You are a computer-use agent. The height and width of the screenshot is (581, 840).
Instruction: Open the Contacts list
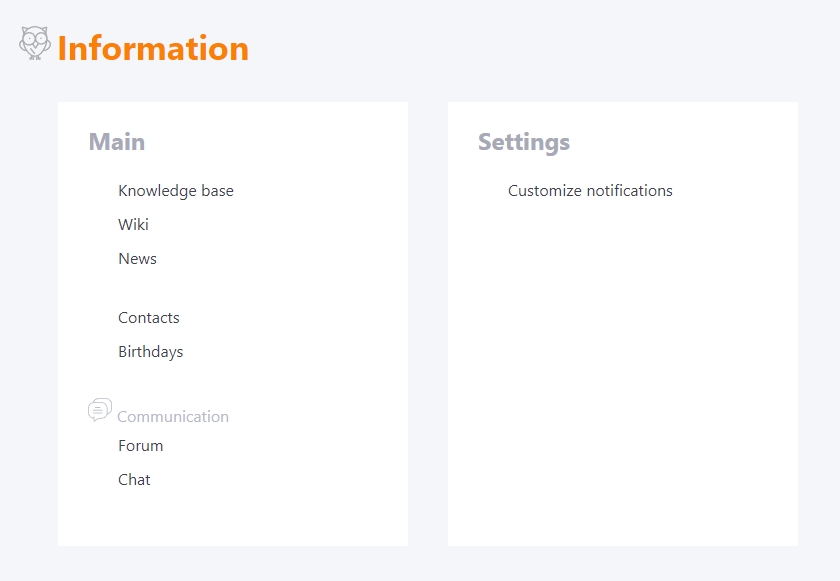[x=149, y=318]
